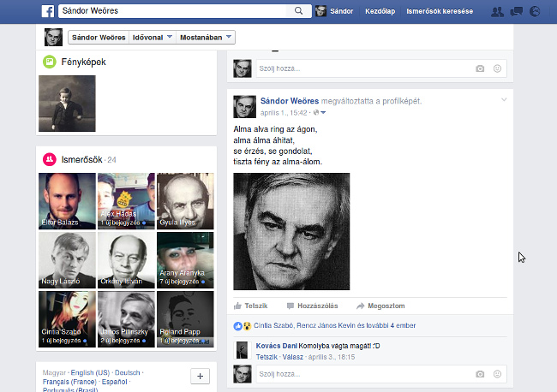Click Hozzászólás to comment
557x392 pixels.
pos(312,306)
